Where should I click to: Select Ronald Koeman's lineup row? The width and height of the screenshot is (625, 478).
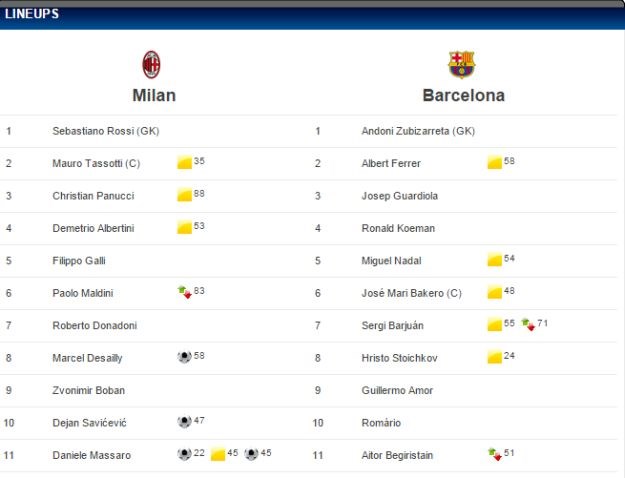coord(462,228)
